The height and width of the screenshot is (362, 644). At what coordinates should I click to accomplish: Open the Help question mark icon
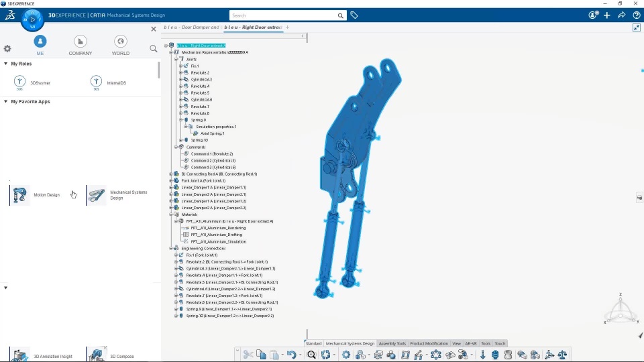point(636,15)
